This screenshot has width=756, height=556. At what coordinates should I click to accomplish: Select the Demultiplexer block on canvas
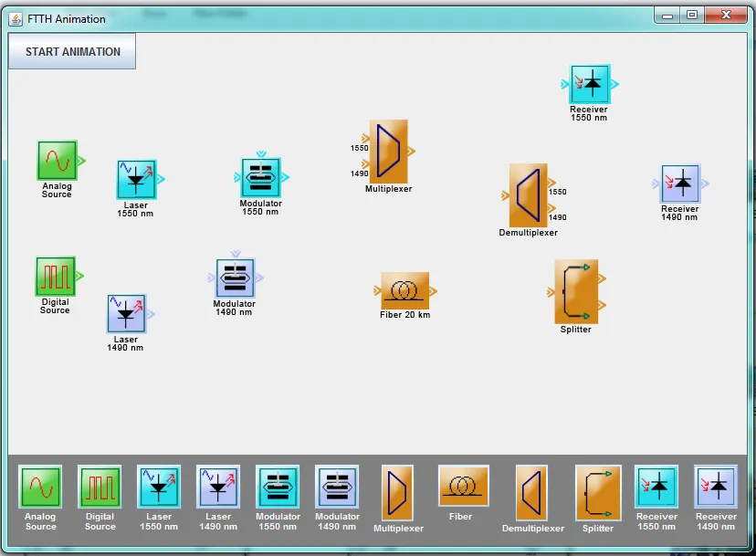click(529, 195)
